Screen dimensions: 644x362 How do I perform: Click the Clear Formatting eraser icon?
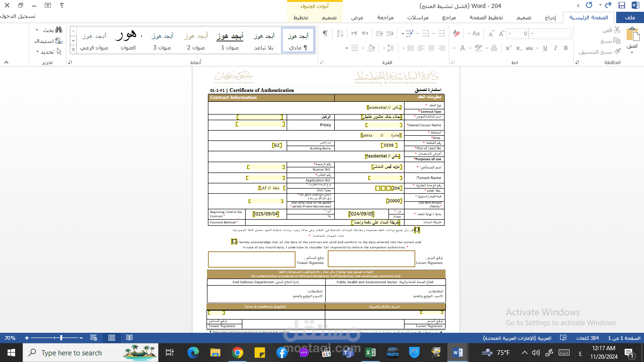click(456, 33)
